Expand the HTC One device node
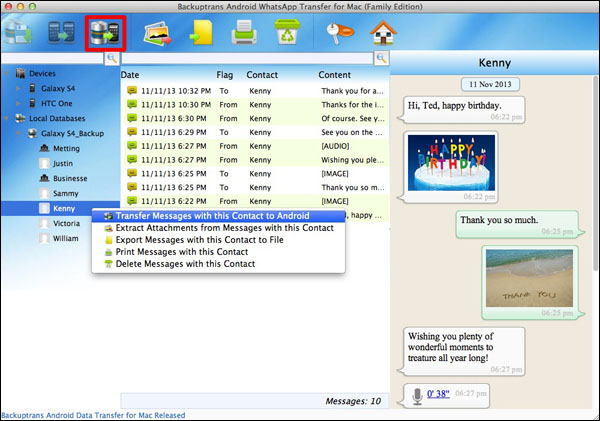This screenshot has width=600, height=421. [x=18, y=103]
